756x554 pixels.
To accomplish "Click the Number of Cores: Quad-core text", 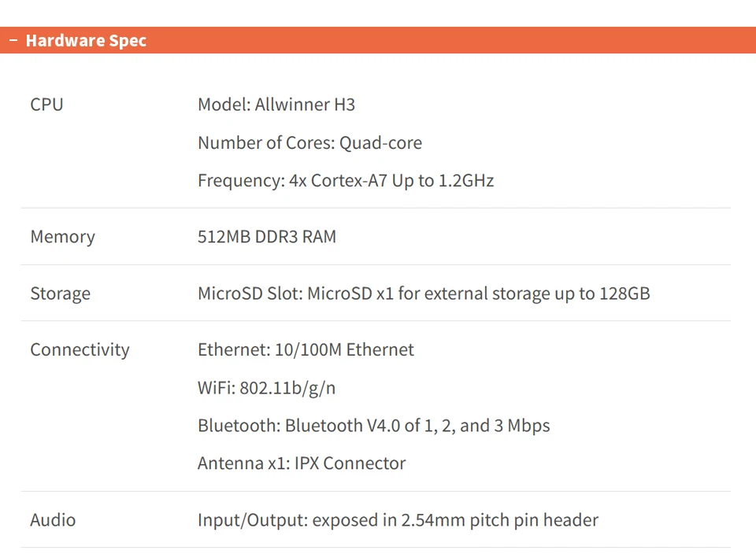I will [309, 142].
